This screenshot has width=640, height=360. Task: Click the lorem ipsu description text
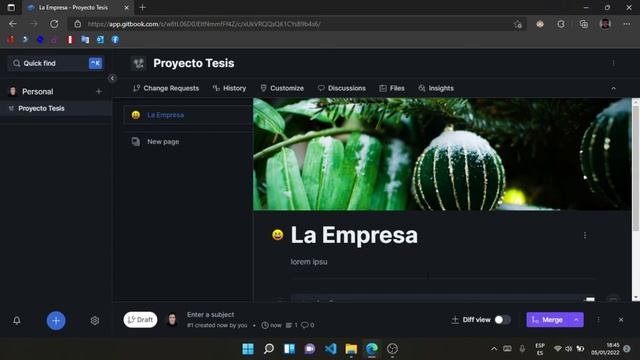[x=309, y=262]
